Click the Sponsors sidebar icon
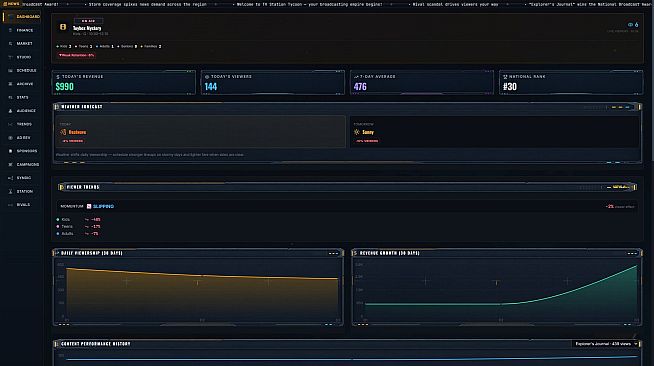The height and width of the screenshot is (366, 654). (x=10, y=151)
